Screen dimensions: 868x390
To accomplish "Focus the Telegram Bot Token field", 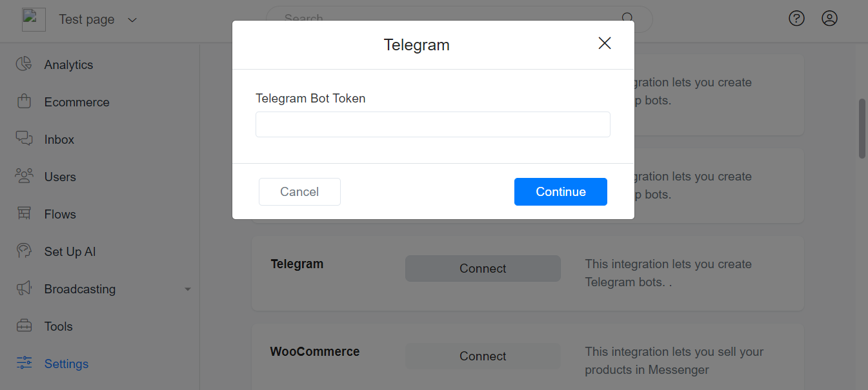I will coord(432,124).
